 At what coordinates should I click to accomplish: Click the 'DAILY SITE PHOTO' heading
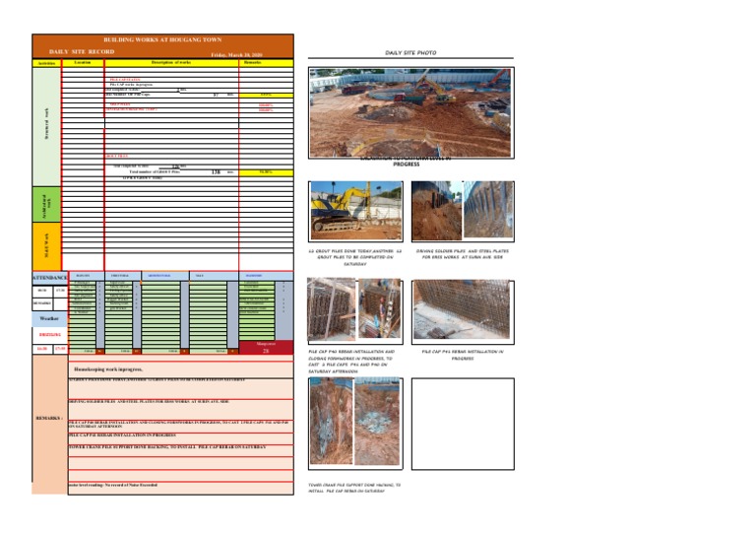[410, 52]
